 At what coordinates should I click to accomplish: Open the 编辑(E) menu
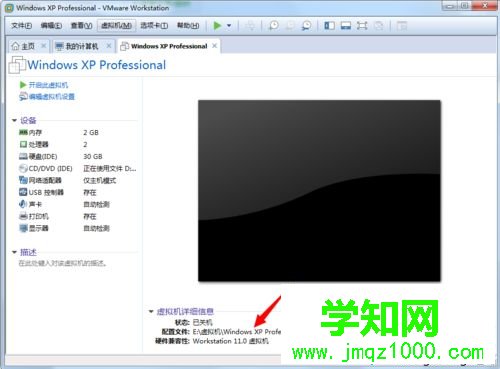click(x=51, y=26)
